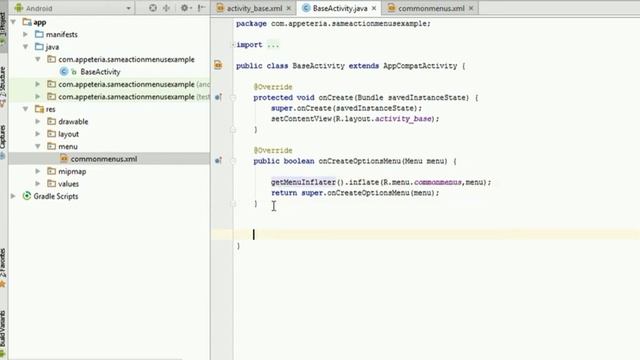Switch to the activity_base.xml tab
Viewport: 640px width, 360px height.
pyautogui.click(x=254, y=8)
